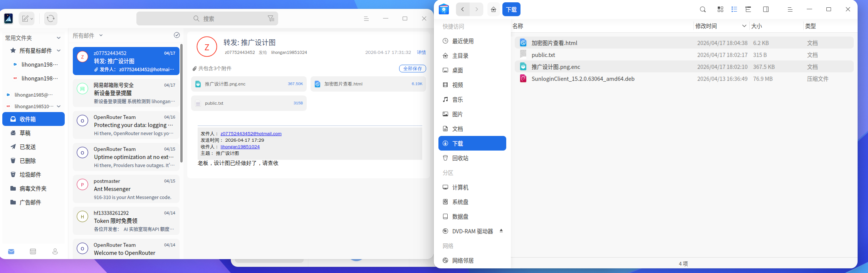
Task: Toggle select-all mail check circle
Action: tap(177, 35)
